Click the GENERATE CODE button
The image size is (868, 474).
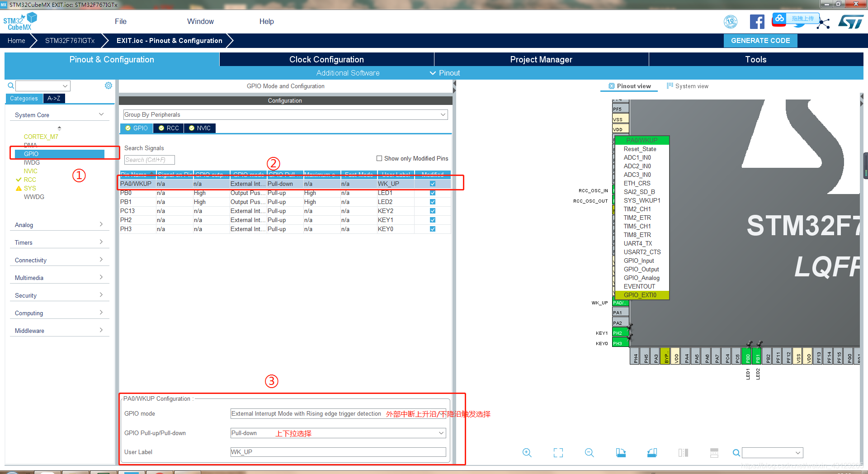(760, 40)
